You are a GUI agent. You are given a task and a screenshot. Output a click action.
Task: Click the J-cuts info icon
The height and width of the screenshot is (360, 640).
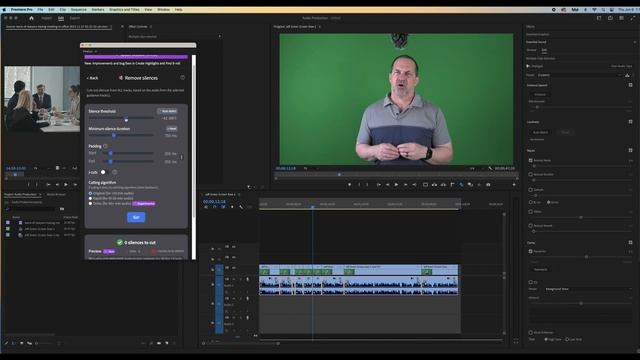(x=114, y=172)
